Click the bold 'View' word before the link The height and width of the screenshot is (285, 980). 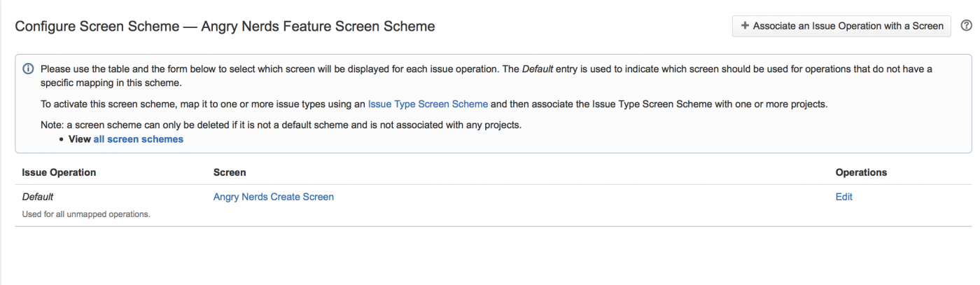pyautogui.click(x=79, y=139)
